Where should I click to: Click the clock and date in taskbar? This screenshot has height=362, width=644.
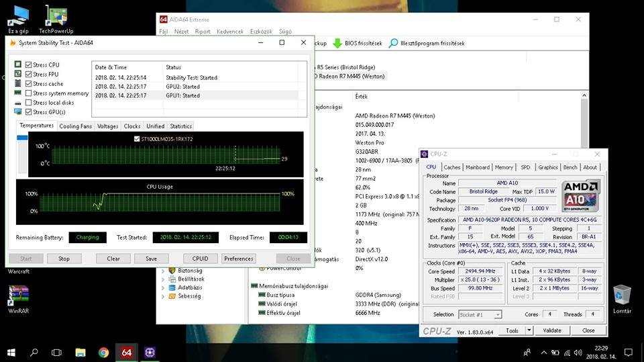point(601,353)
